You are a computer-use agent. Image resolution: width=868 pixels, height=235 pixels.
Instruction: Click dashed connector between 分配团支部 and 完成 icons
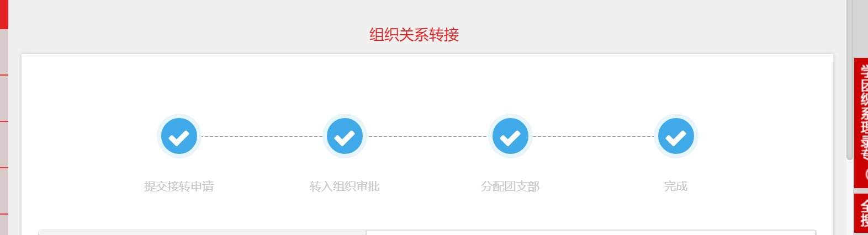(x=593, y=136)
